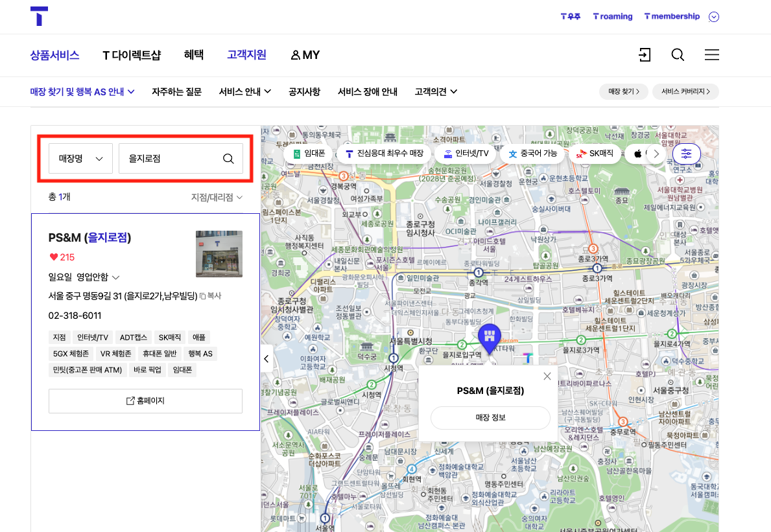
Task: Copy the store address with 복사
Action: tap(211, 295)
